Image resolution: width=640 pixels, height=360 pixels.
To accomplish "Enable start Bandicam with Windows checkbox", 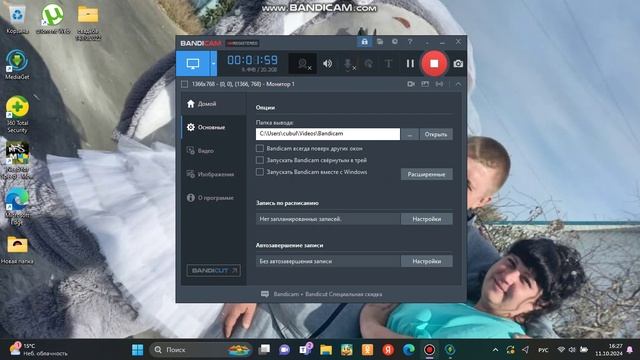I will coord(260,172).
